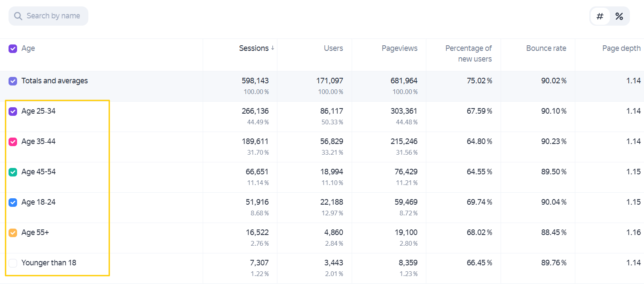This screenshot has height=285, width=644.
Task: Uncheck the blue Age 18-24 checkbox
Action: [x=13, y=202]
